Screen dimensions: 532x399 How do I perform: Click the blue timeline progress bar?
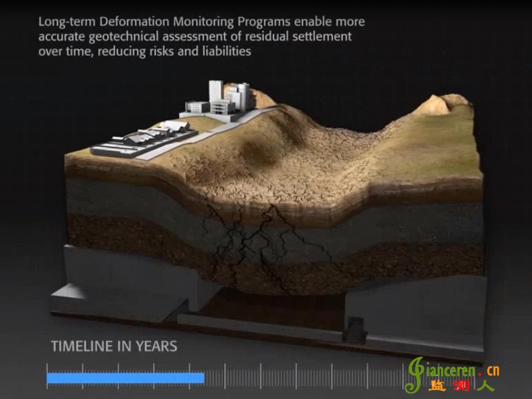click(x=125, y=378)
